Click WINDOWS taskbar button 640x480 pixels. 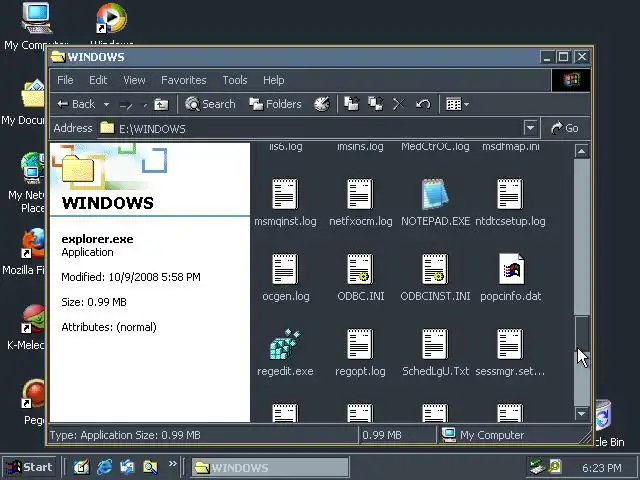click(x=270, y=467)
